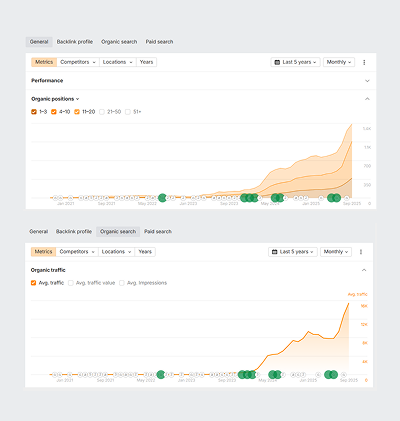
Task: Select General tab in lower panel
Action: (x=39, y=231)
